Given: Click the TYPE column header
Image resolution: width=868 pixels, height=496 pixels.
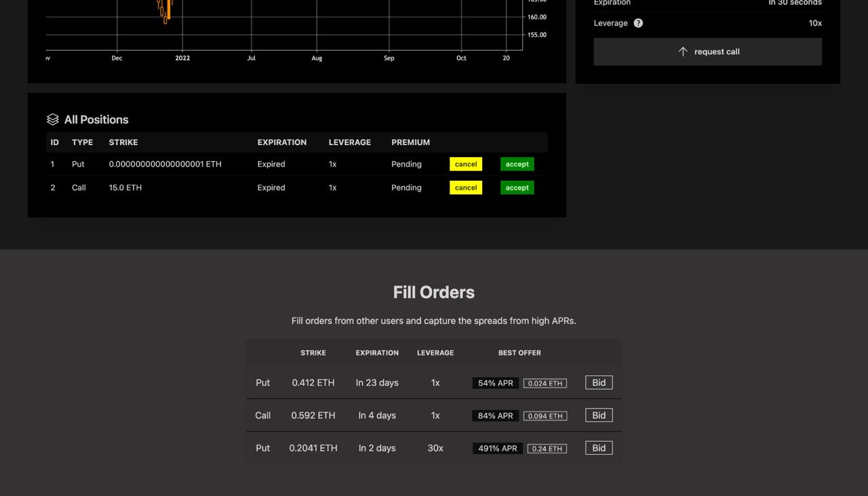Looking at the screenshot, I should click(x=83, y=142).
